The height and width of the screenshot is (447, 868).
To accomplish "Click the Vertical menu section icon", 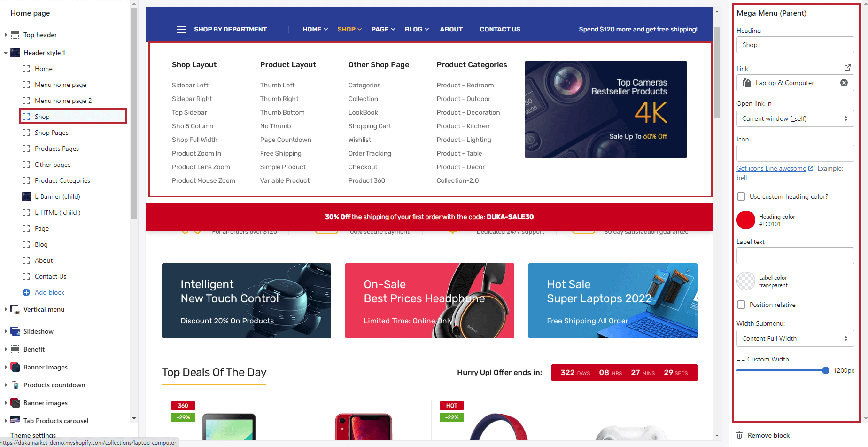I will (15, 309).
